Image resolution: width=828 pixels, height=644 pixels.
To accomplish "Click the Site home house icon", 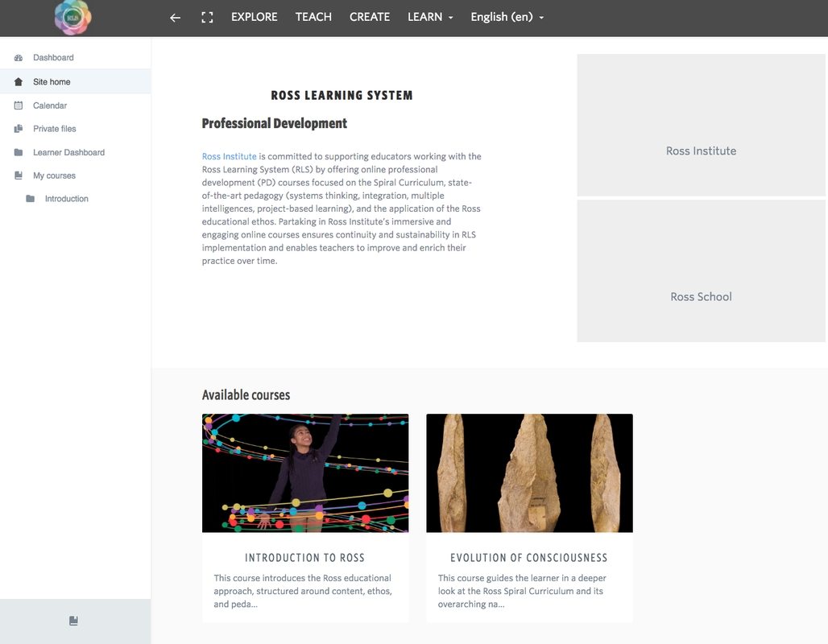I will (x=19, y=82).
